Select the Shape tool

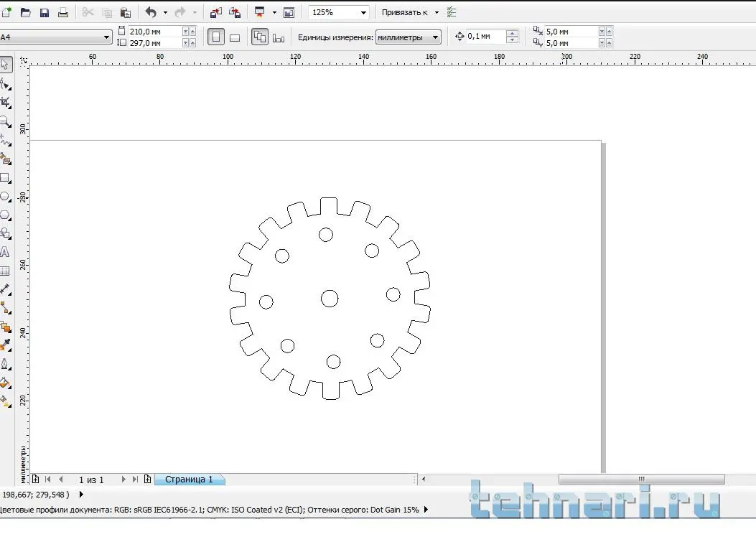pyautogui.click(x=5, y=84)
